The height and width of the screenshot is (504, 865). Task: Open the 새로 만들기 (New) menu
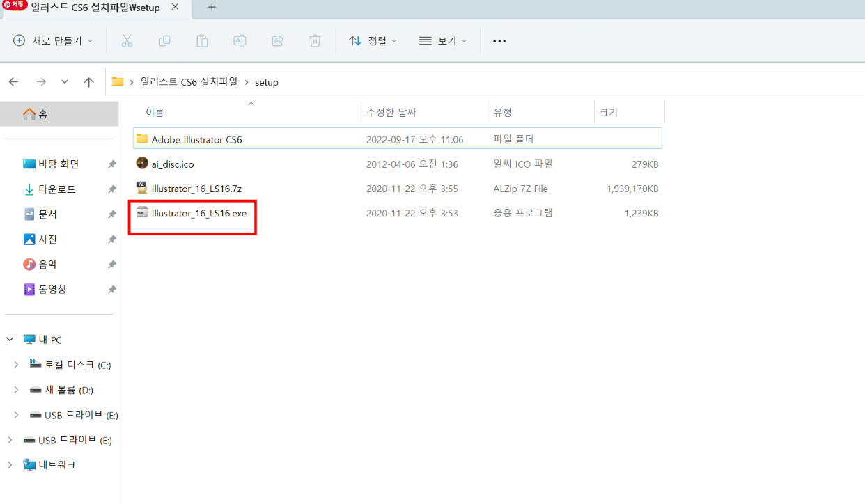pos(53,41)
